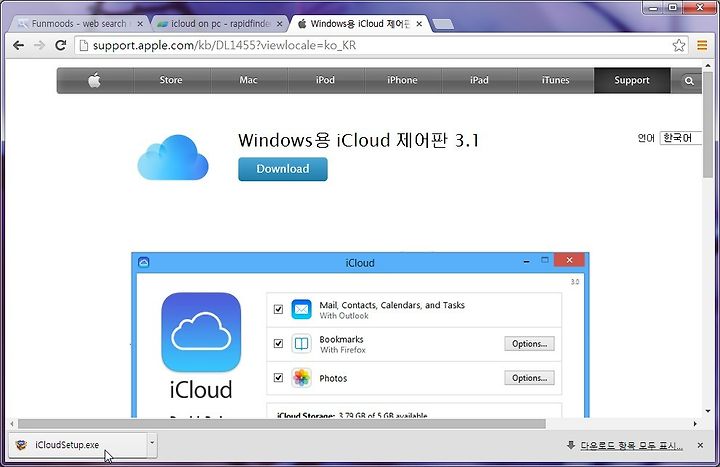Click the Photos flower icon in iCloud panel
Screen dimensions: 720x467
pyautogui.click(x=301, y=378)
